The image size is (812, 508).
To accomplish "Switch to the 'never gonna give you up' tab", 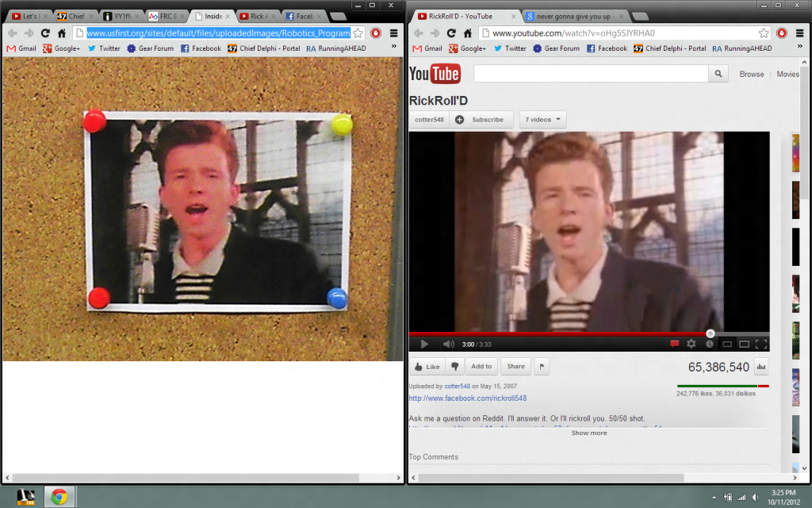I will tap(572, 16).
